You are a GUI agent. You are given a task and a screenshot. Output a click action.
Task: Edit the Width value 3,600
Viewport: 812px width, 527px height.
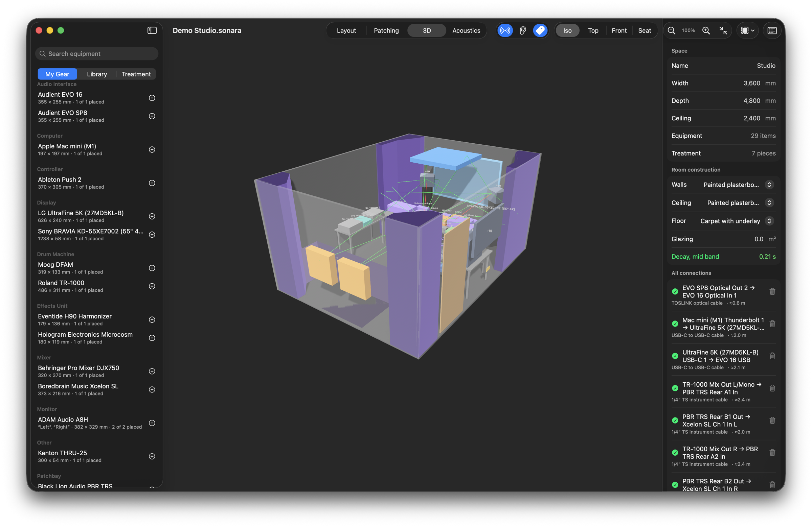pos(752,83)
